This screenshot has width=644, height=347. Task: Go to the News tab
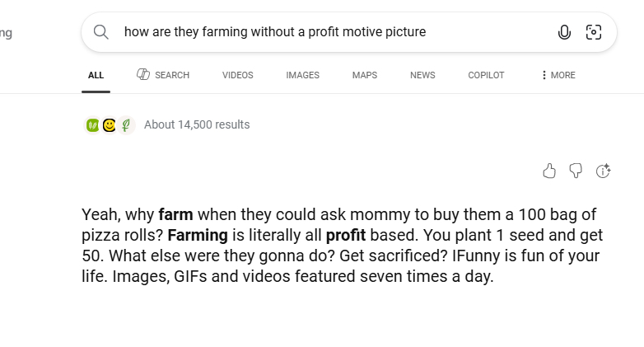tap(422, 75)
